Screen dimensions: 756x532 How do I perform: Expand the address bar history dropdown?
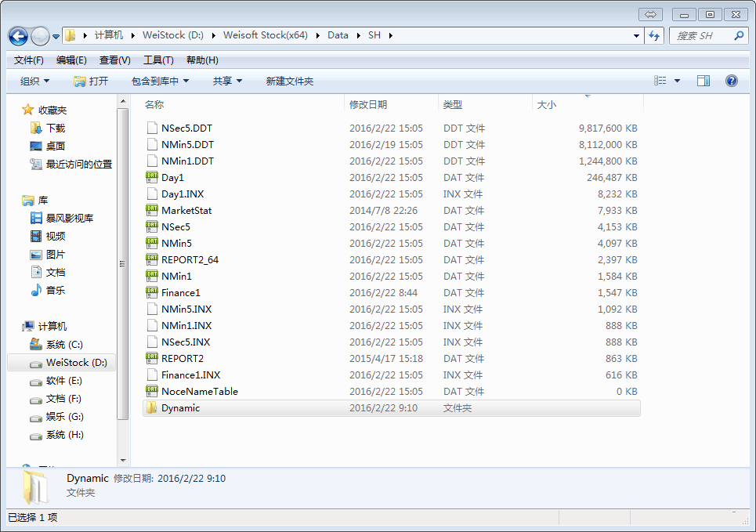[x=636, y=36]
